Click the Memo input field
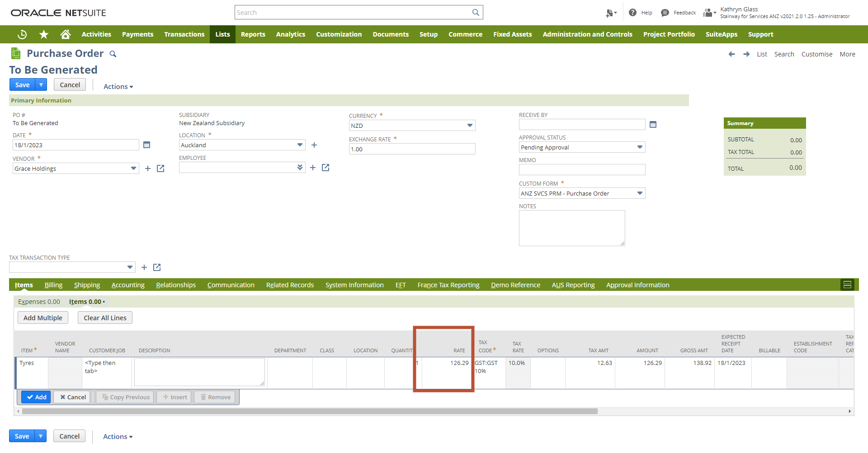Viewport: 868px width, 453px height. [582, 169]
